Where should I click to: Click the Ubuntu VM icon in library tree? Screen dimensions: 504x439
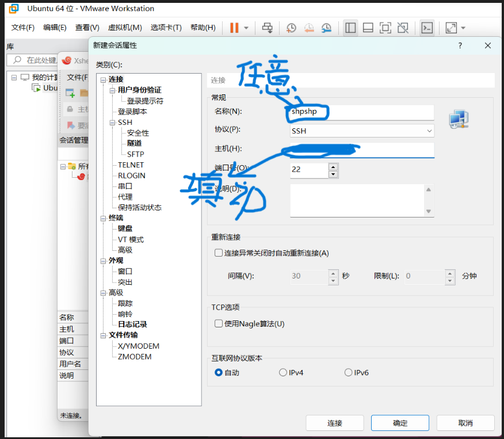tap(36, 87)
